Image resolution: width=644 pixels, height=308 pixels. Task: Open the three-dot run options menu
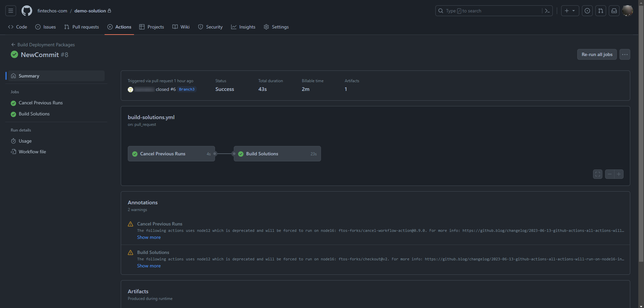[x=625, y=54]
